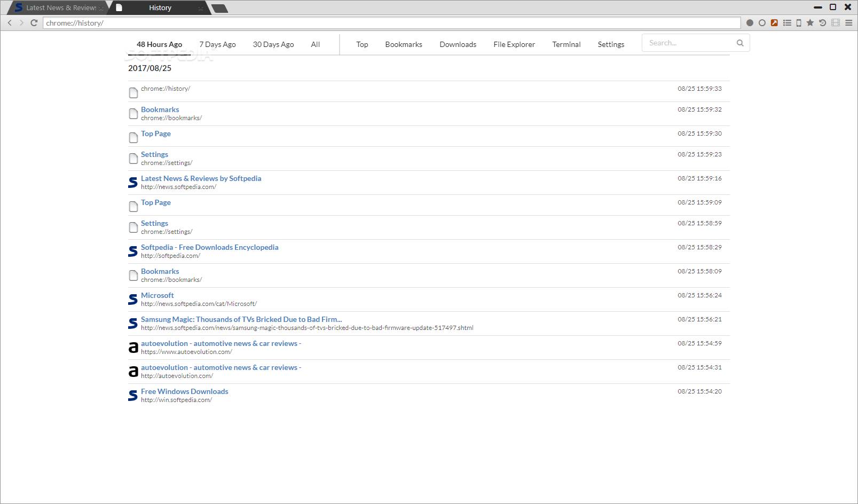Open the Settings navigation item
The image size is (858, 504).
coord(611,44)
